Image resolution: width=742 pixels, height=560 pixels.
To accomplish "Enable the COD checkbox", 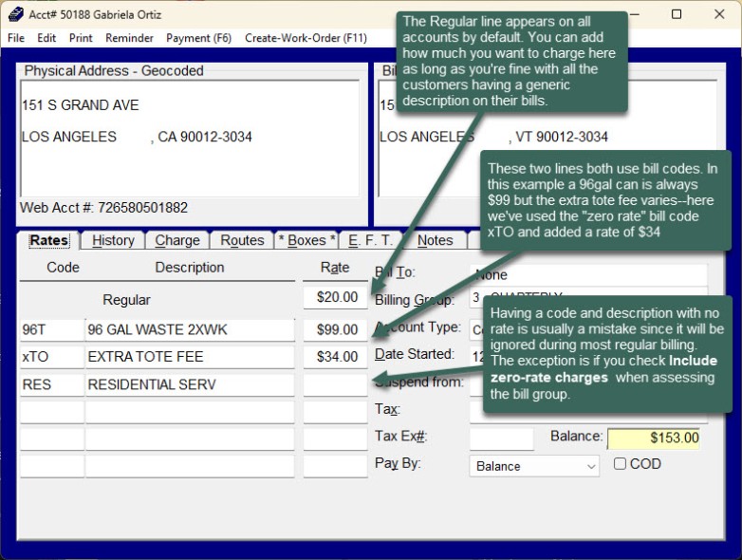I will coord(620,464).
